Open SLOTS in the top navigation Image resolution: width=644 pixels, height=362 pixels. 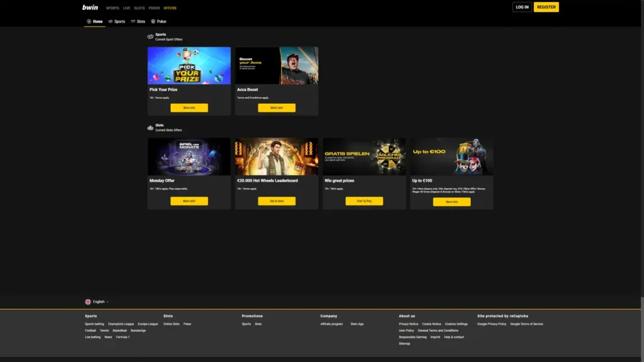click(139, 8)
